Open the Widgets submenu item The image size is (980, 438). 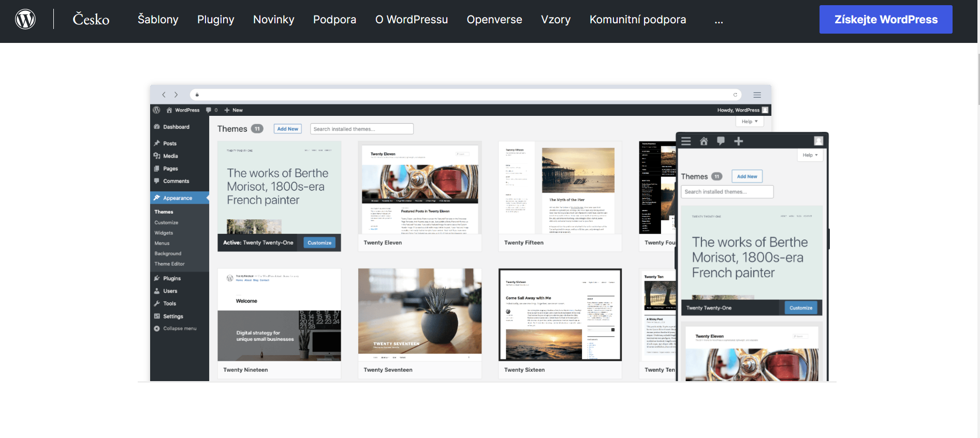pyautogui.click(x=164, y=233)
